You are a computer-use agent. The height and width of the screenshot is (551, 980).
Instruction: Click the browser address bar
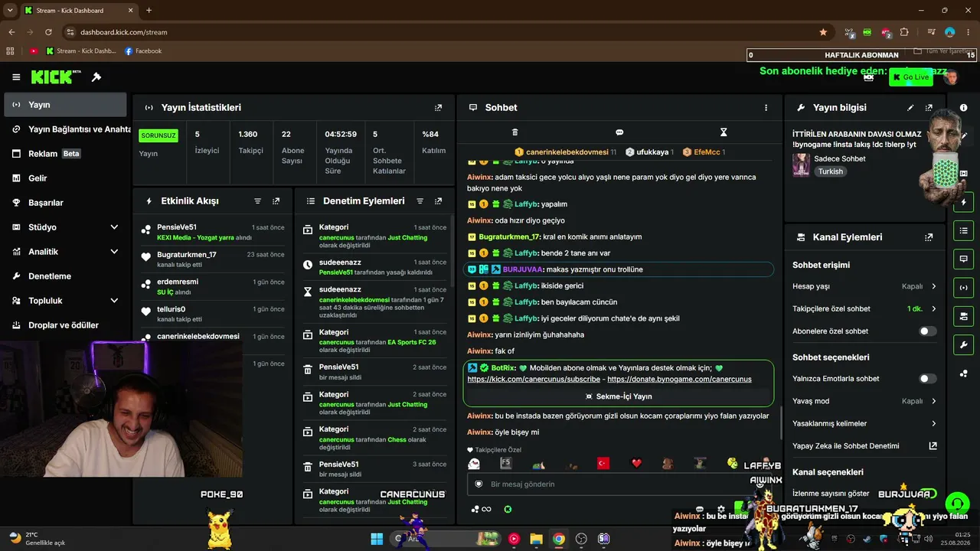pos(440,32)
